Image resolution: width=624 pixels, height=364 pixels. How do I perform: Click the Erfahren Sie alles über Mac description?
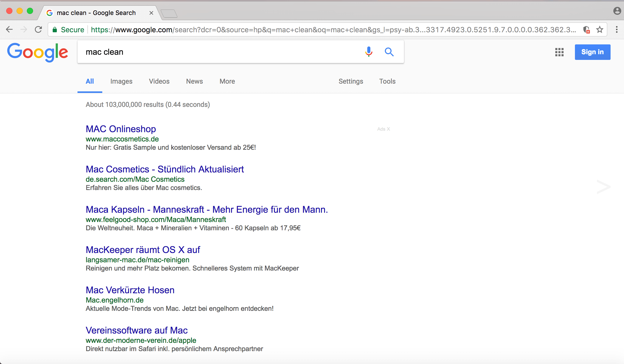pyautogui.click(x=144, y=188)
